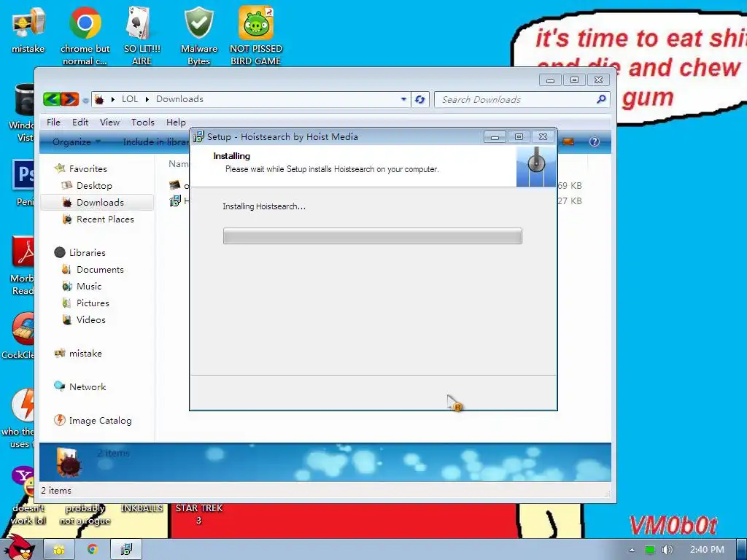Click the search magnifier icon
Image resolution: width=747 pixels, height=560 pixels.
click(x=601, y=99)
